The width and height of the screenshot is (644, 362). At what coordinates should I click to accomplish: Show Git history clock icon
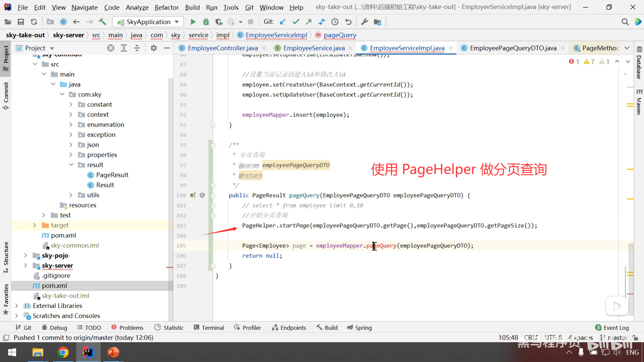pyautogui.click(x=335, y=22)
